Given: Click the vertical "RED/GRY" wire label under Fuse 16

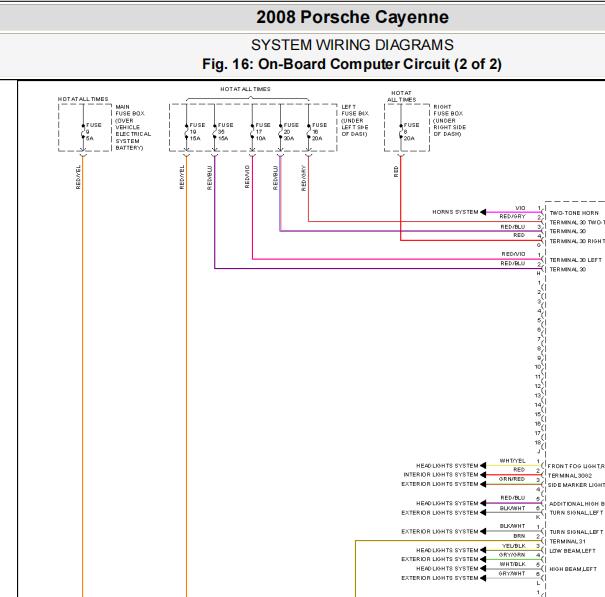Looking at the screenshot, I should (x=303, y=178).
